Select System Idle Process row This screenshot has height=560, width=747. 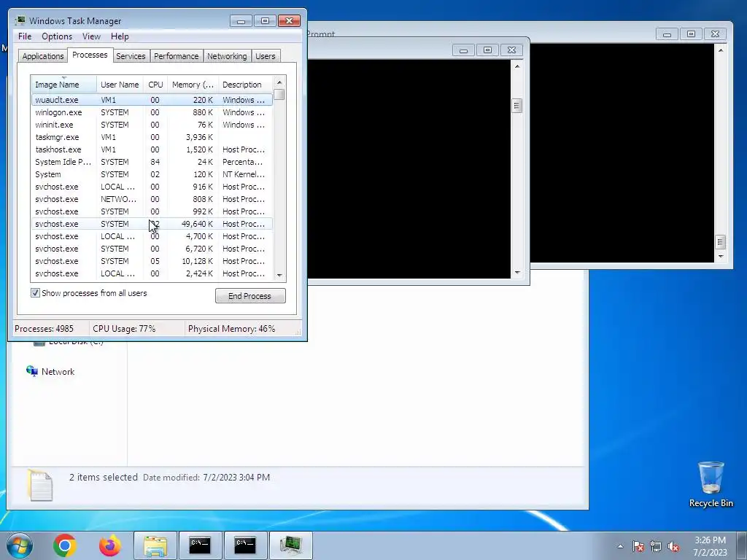(x=152, y=162)
